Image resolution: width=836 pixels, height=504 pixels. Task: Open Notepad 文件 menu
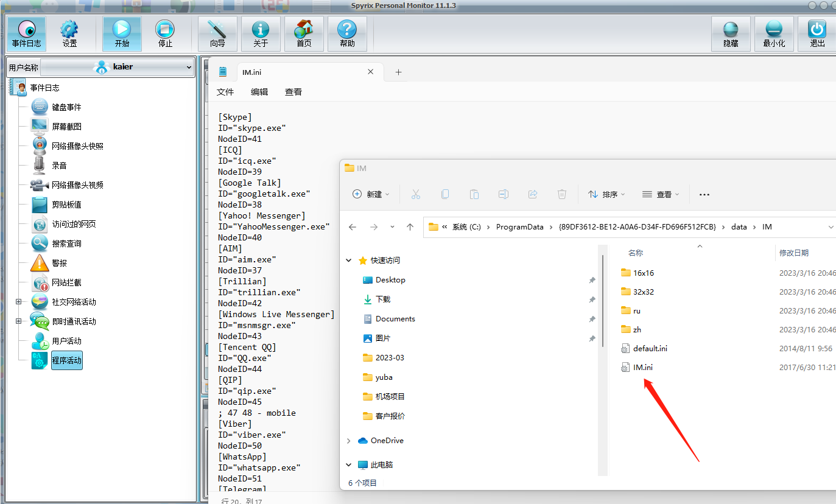point(225,92)
